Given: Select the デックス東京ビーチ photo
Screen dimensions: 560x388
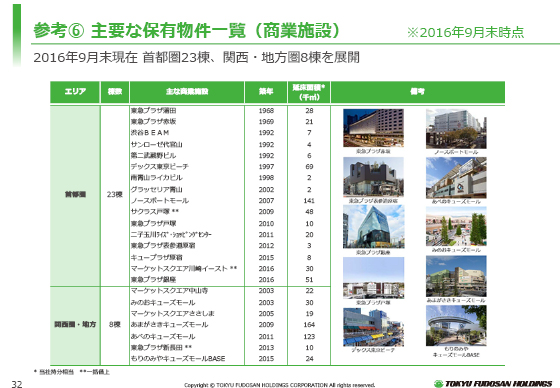Looking at the screenshot, I should pos(373,327).
